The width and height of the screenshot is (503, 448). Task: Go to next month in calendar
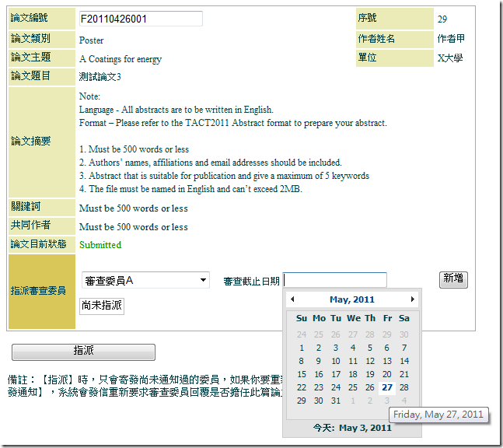click(412, 299)
